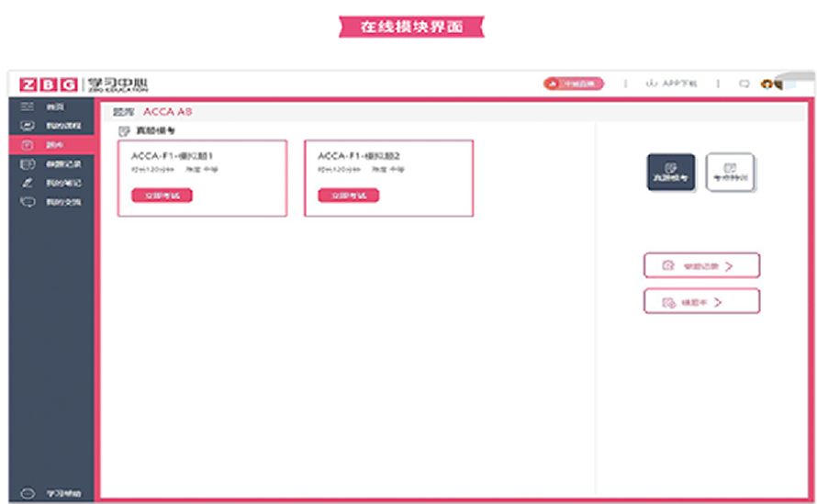Screen dimensions: 817x504
Task: Start exam for ACCA-F1 mock paper 2
Action: click(x=349, y=195)
